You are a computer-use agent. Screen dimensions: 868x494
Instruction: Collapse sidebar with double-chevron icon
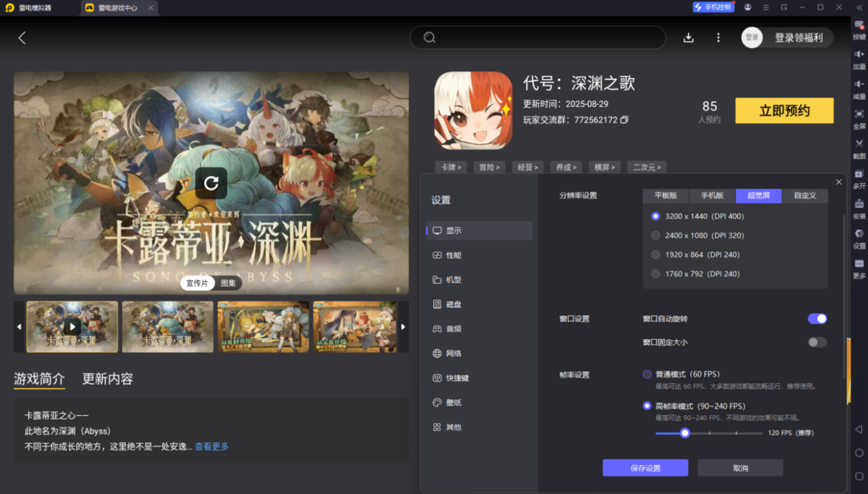pyautogui.click(x=858, y=7)
